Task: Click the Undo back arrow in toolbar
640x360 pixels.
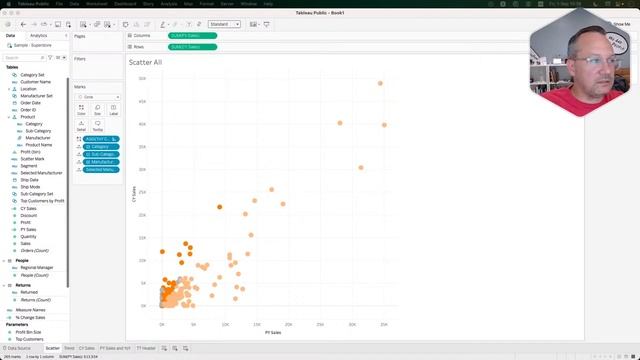Action: point(23,24)
